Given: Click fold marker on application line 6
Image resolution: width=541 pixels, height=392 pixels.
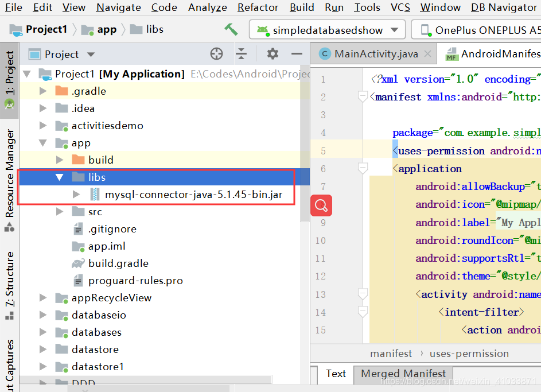Looking at the screenshot, I should point(362,169).
